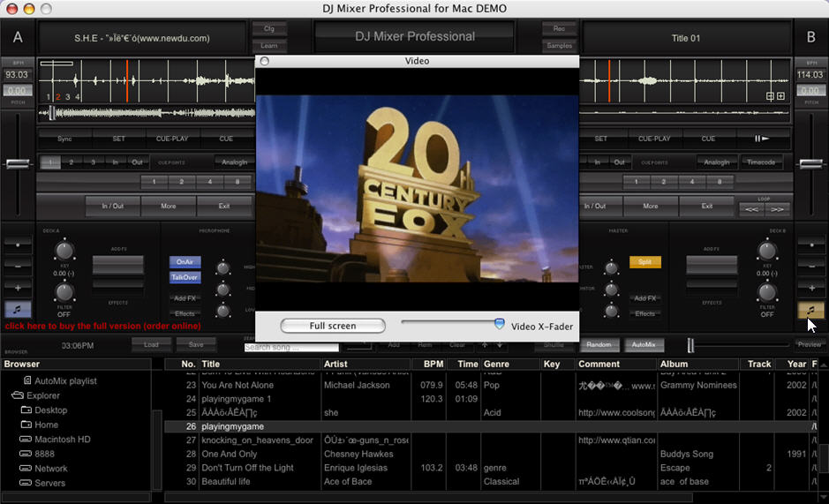Click Deck A Sync button
The width and height of the screenshot is (829, 504).
click(x=64, y=139)
